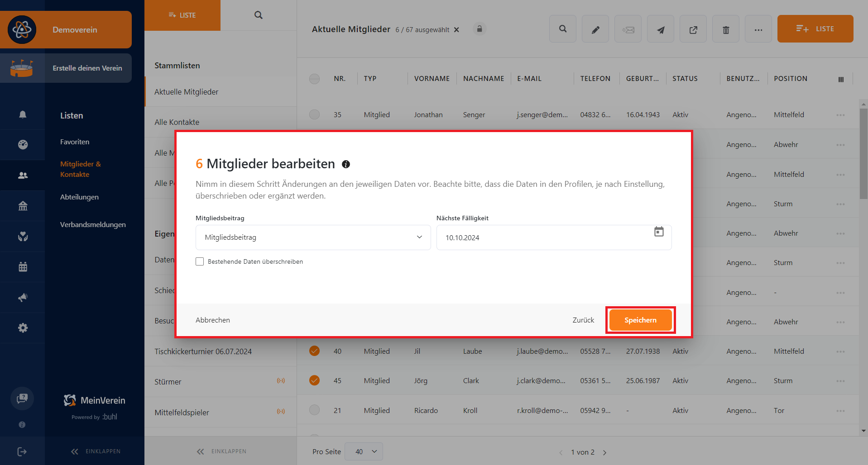Go to previous page arrow in pagination

tap(561, 452)
